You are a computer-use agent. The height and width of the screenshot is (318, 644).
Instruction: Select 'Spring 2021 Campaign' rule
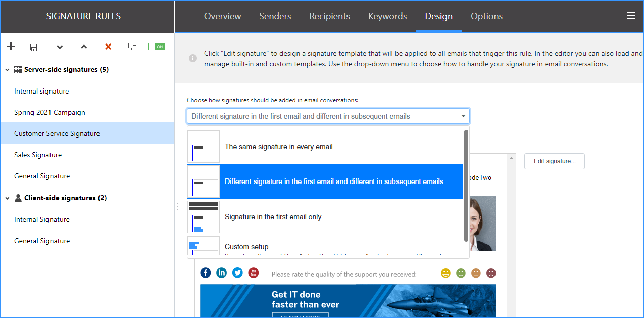(87, 112)
